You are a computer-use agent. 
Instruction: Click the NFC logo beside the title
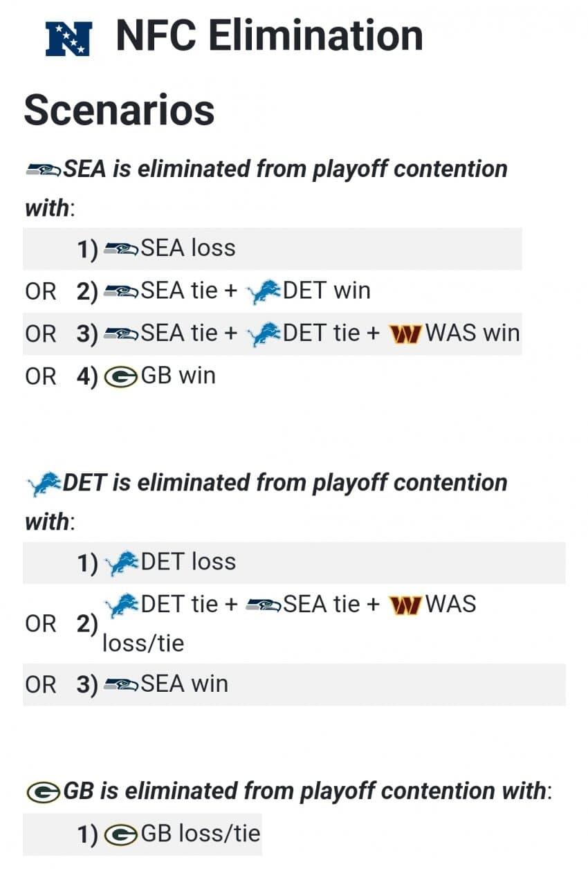(68, 38)
